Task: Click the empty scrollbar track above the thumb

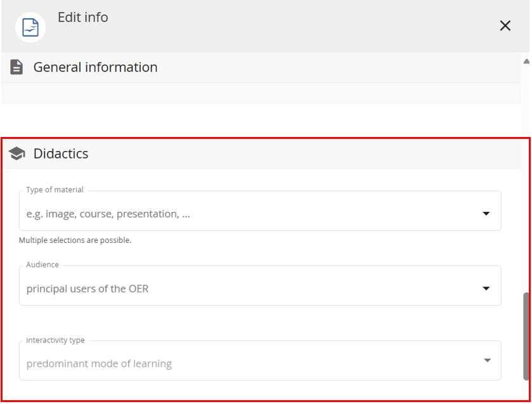Action: 526,178
